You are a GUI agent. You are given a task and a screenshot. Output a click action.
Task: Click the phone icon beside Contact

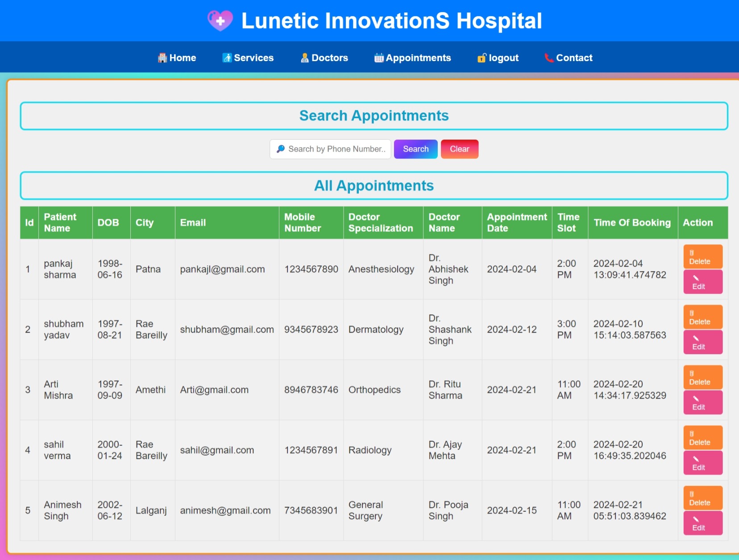tap(549, 58)
